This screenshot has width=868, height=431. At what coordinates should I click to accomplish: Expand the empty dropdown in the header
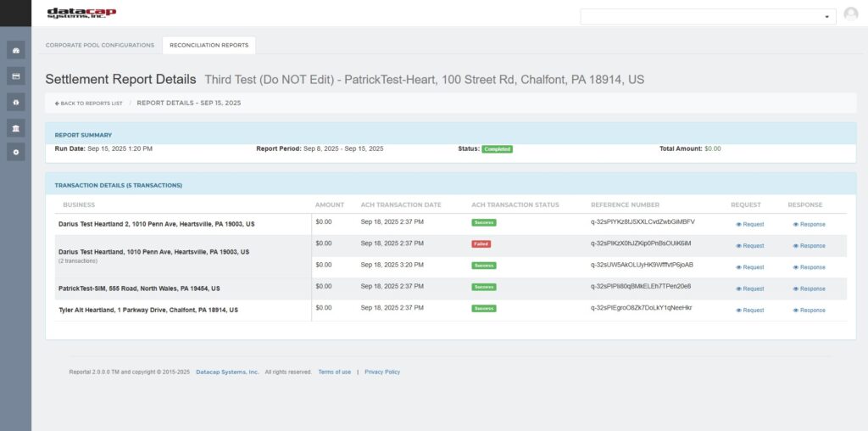tap(707, 16)
